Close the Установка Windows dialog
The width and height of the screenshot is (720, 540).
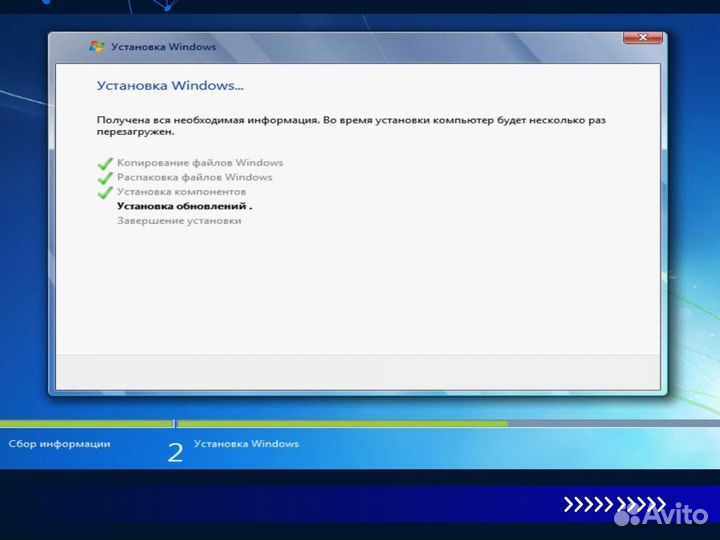(642, 37)
